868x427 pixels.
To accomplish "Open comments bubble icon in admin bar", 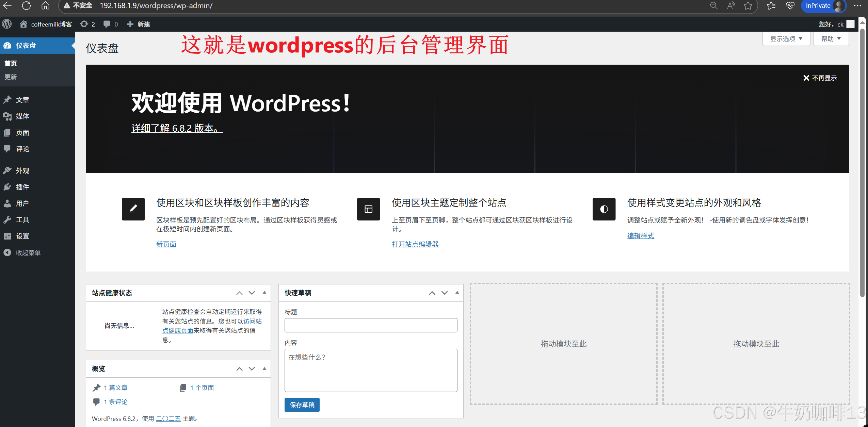I will click(111, 24).
